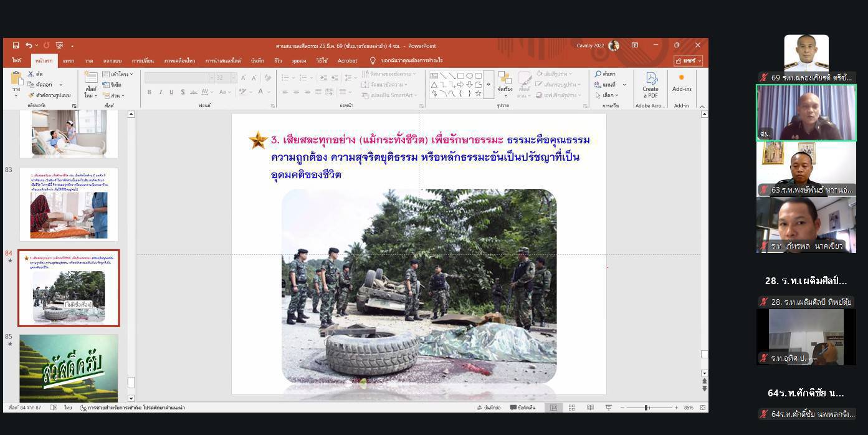Click the Undo arrow icon
This screenshot has height=435, width=868.
point(29,45)
